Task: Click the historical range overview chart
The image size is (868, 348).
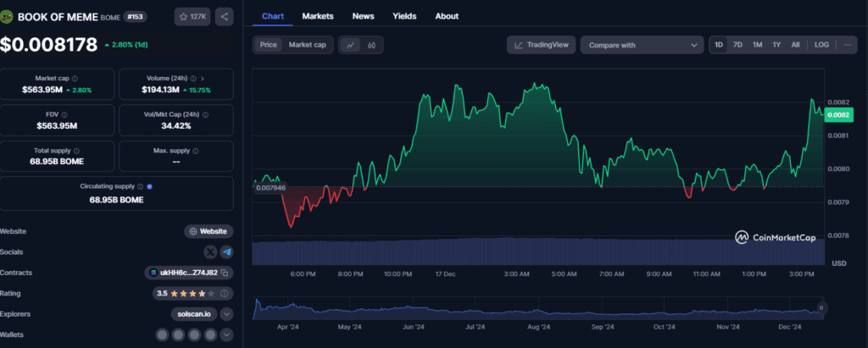Action: 537,309
